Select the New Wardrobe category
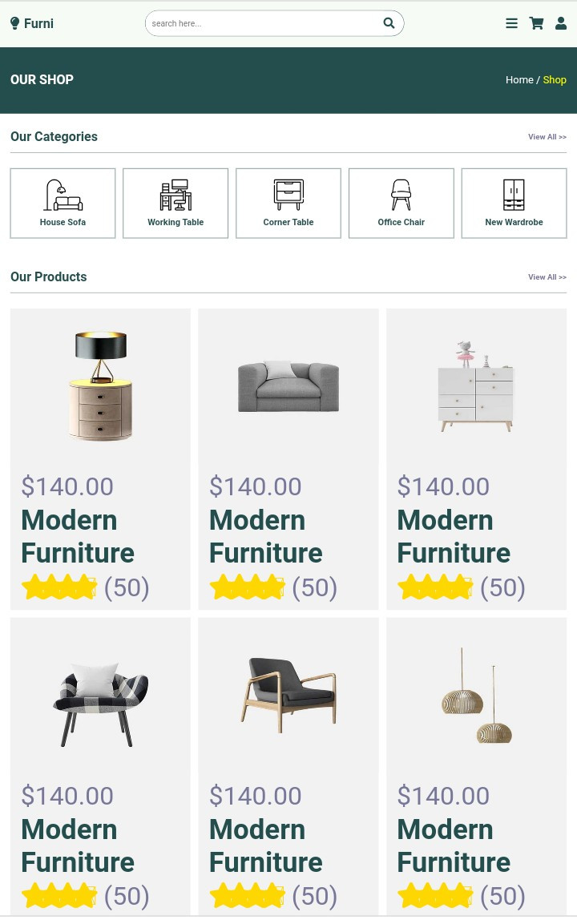Viewport: 577px width, 924px height. coord(514,203)
